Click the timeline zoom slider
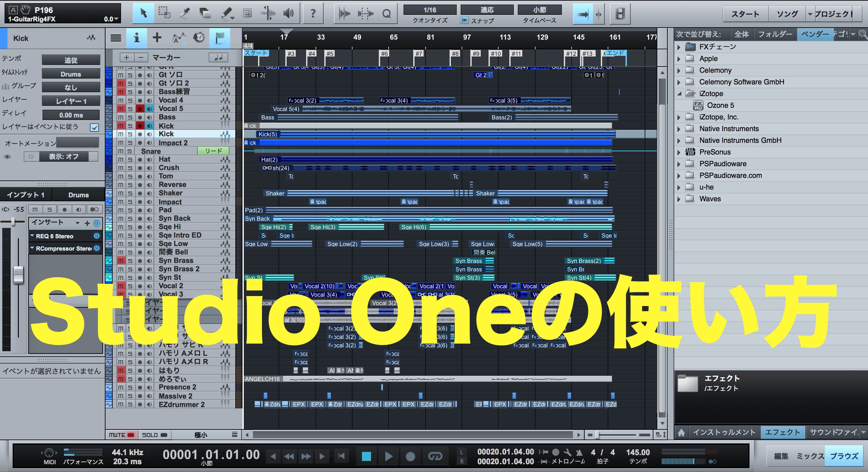This screenshot has width=868, height=472. 597,435
